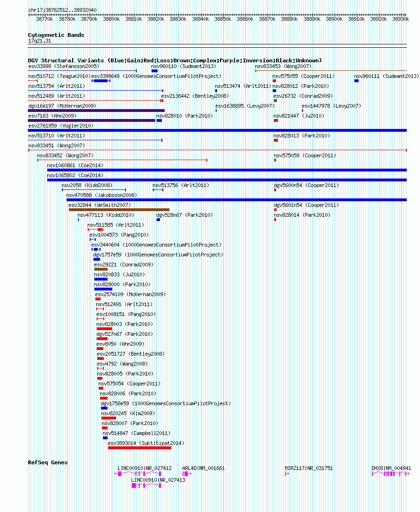Click nsv512491 (Arlt2011) label
Image resolution: width=420 pixels, height=512 pixels.
point(124,304)
